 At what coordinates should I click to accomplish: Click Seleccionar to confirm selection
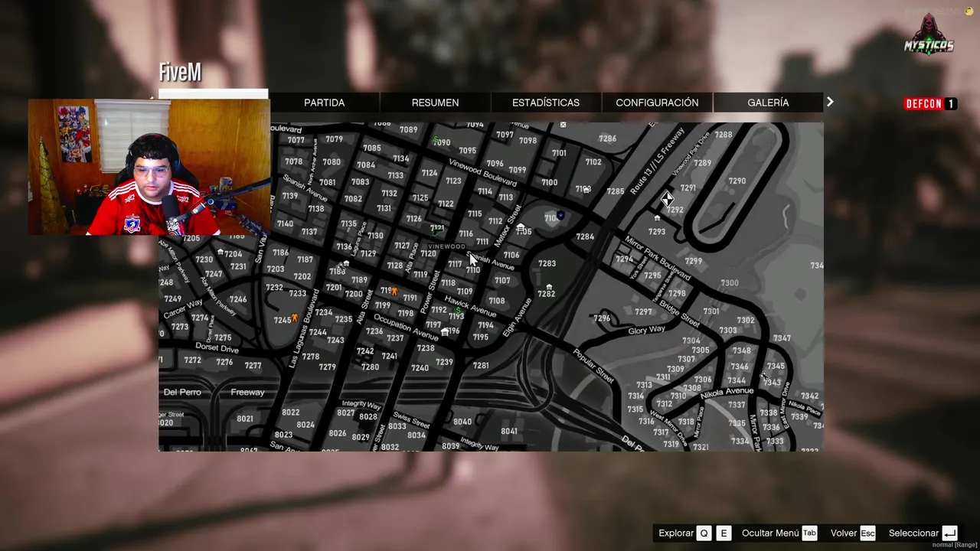point(913,533)
